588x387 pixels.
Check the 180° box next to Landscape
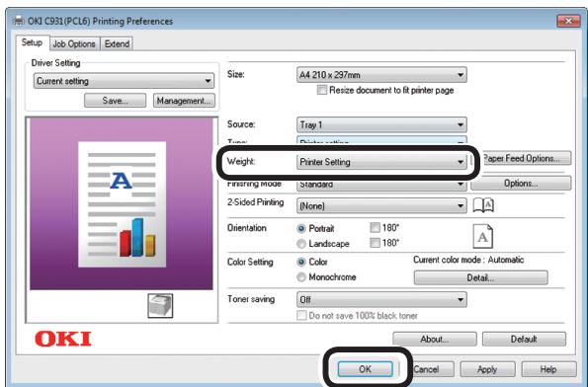coord(375,243)
